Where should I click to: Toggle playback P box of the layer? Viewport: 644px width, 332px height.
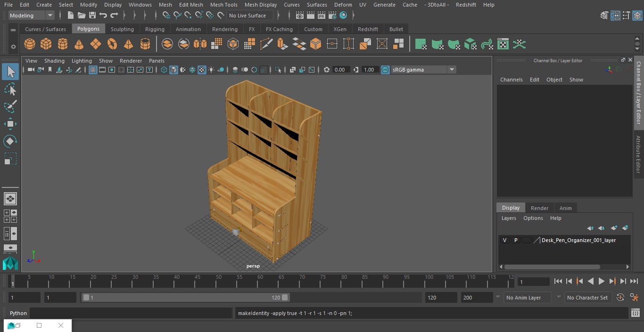(x=516, y=240)
